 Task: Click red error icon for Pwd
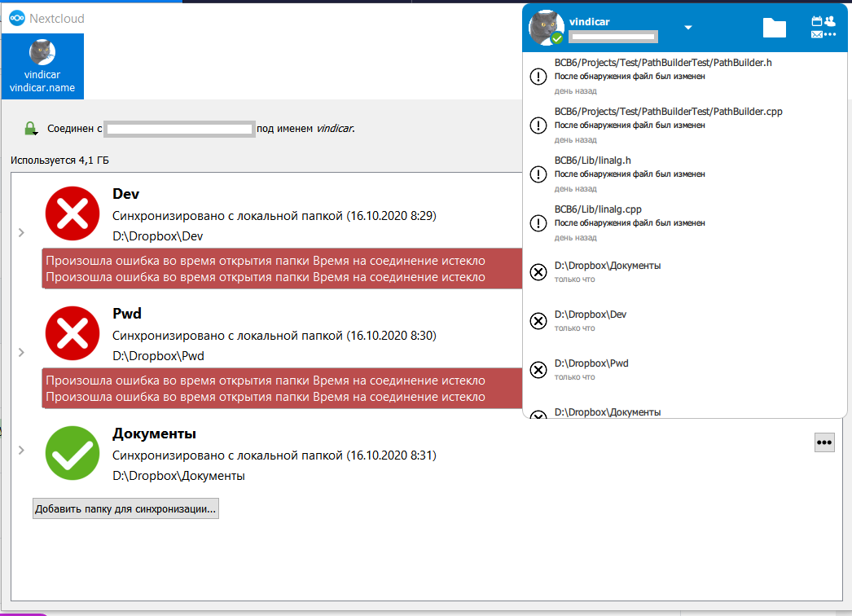point(72,333)
